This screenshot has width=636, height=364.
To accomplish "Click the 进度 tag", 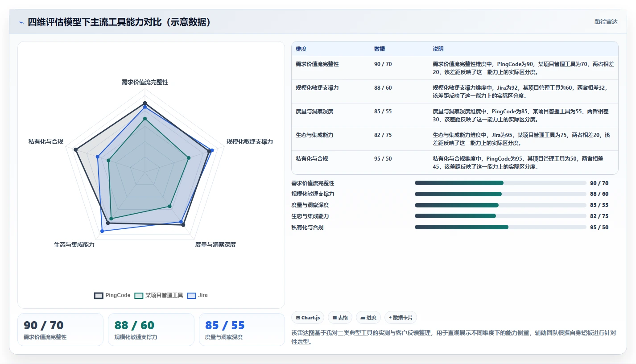I will [368, 318].
